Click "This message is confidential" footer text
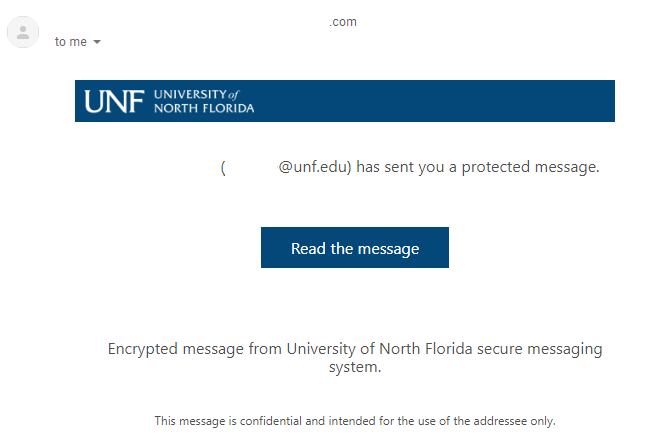This screenshot has width=654, height=446. (228, 421)
